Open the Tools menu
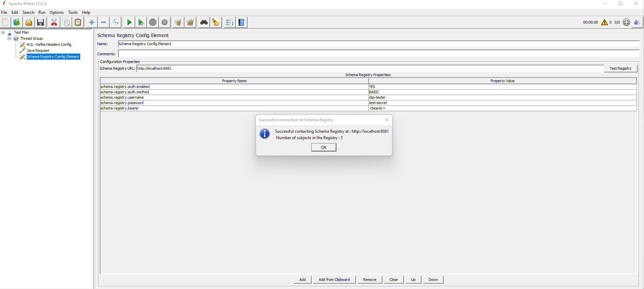The width and height of the screenshot is (644, 289). pyautogui.click(x=73, y=12)
